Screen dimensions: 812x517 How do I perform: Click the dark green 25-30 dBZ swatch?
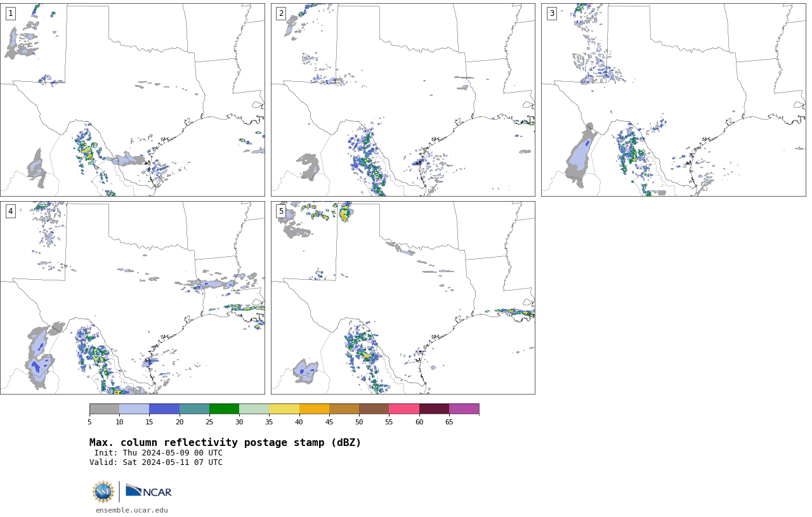(x=224, y=409)
